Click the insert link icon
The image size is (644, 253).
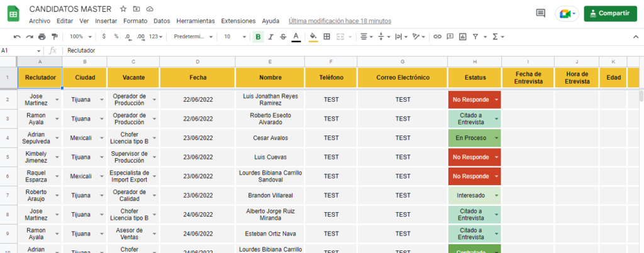pyautogui.click(x=438, y=37)
